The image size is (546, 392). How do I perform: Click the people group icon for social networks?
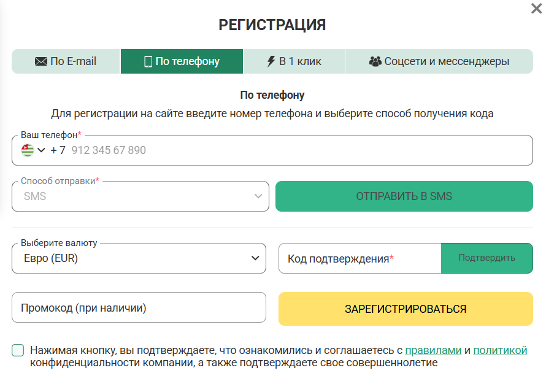point(375,61)
